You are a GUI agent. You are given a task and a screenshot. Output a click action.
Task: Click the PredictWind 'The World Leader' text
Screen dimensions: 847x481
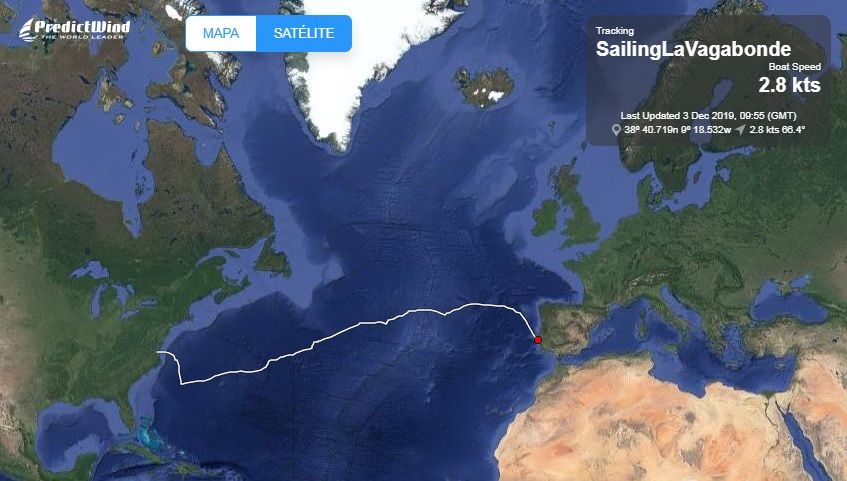click(x=86, y=37)
